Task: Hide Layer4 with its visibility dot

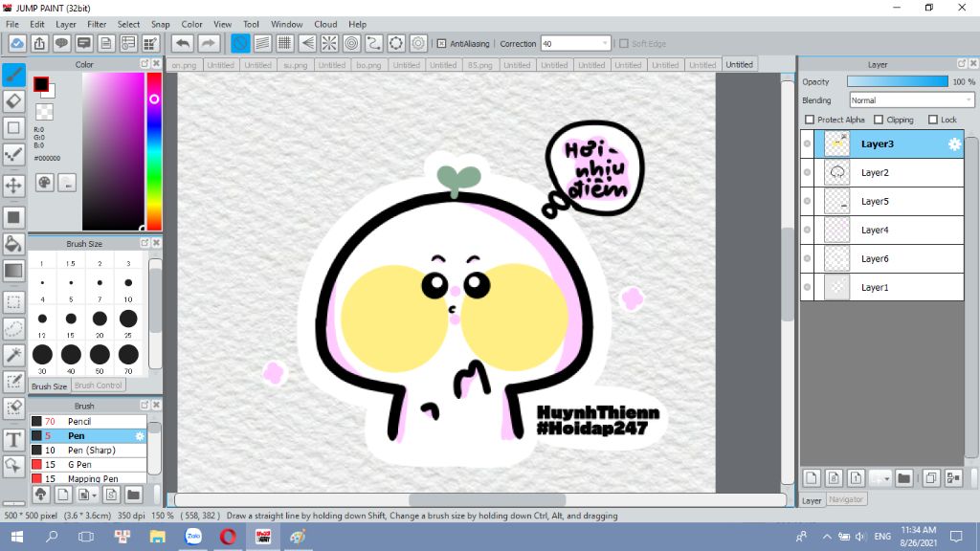Action: coord(808,230)
